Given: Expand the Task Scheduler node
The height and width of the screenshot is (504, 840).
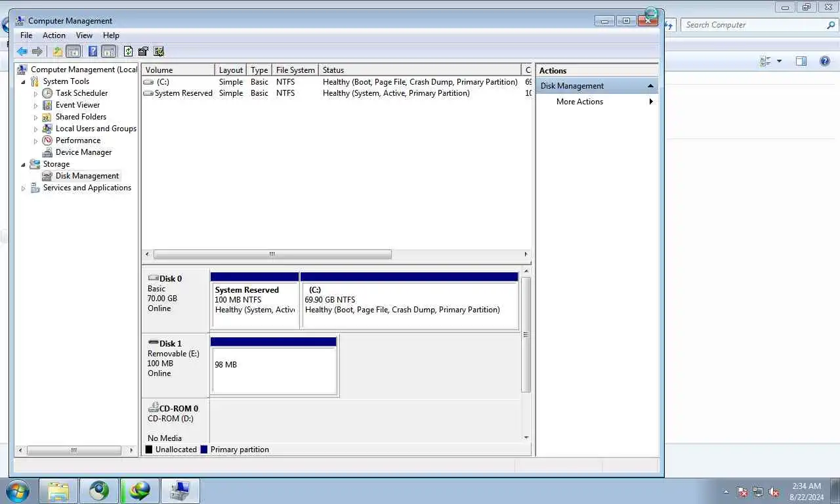Looking at the screenshot, I should [35, 93].
